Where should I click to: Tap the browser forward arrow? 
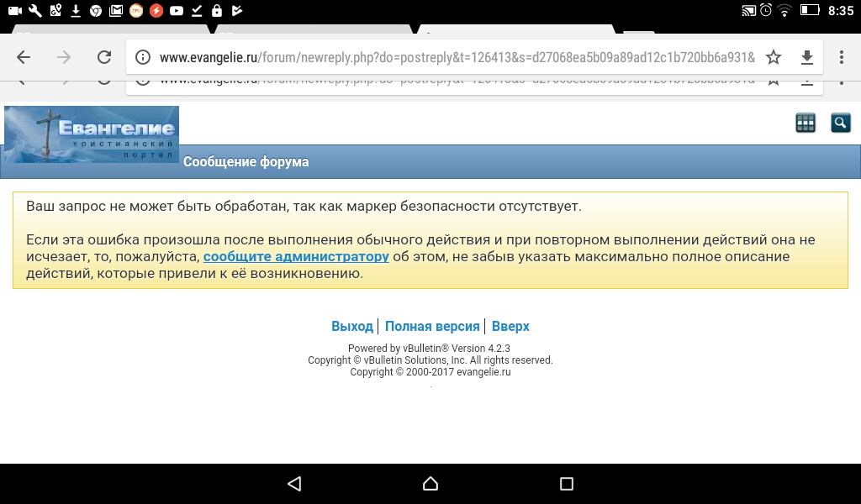(64, 57)
